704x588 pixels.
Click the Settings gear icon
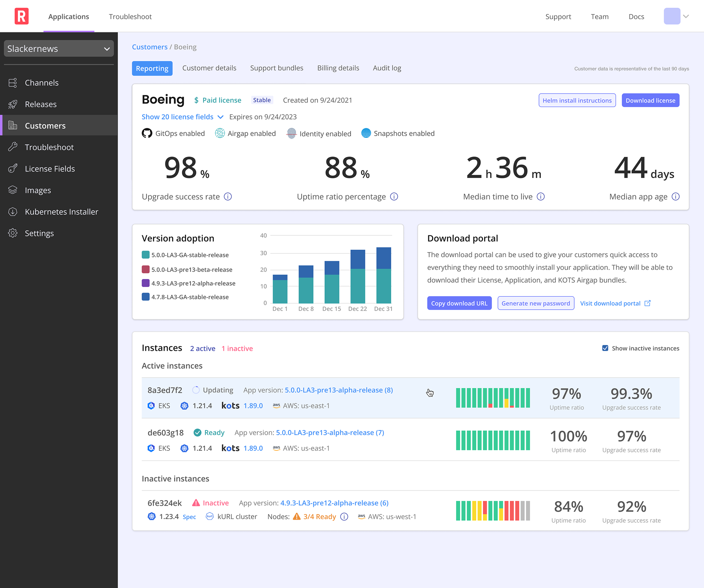point(13,233)
